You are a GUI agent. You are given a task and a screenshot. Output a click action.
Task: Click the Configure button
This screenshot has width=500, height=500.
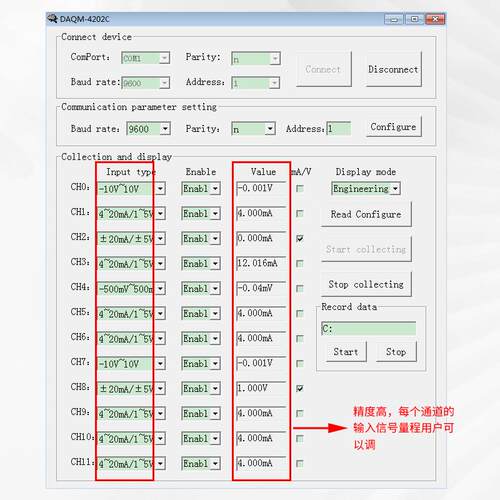click(393, 127)
